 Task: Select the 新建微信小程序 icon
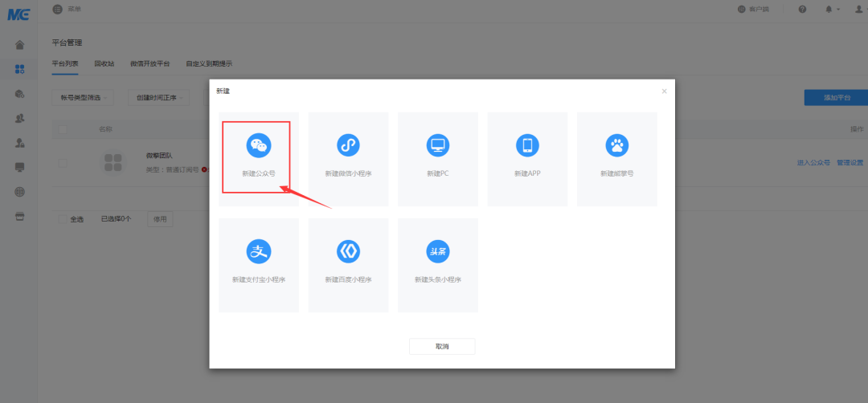[348, 145]
